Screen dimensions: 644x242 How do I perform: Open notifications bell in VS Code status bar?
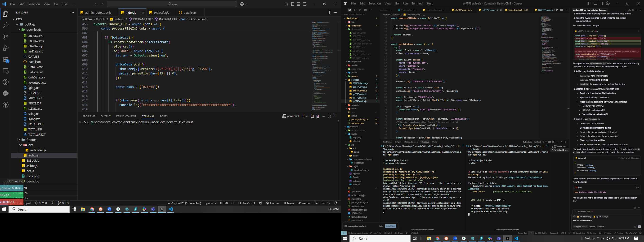pyautogui.click(x=336, y=203)
